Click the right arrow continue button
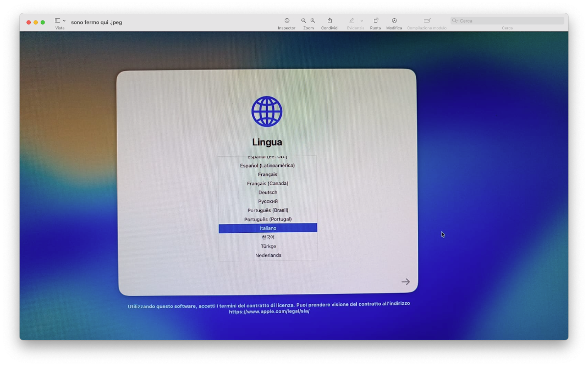Viewport: 588px width, 366px height. pyautogui.click(x=405, y=282)
